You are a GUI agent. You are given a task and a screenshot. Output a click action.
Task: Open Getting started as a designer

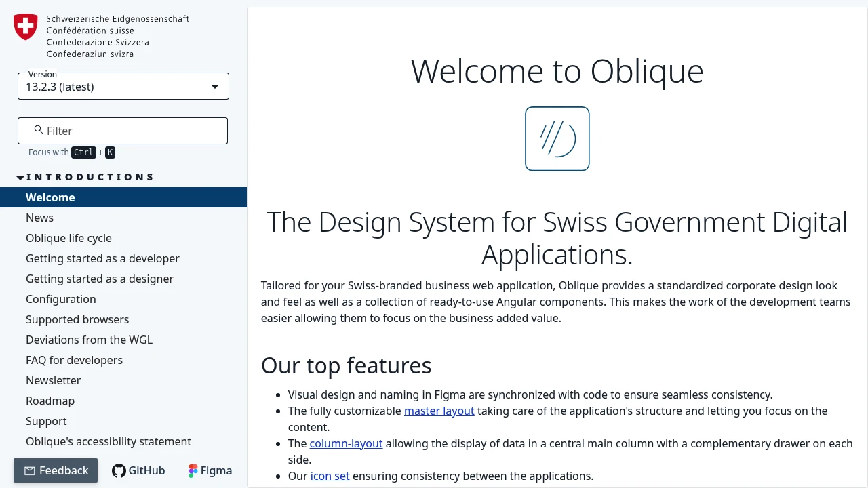(99, 279)
